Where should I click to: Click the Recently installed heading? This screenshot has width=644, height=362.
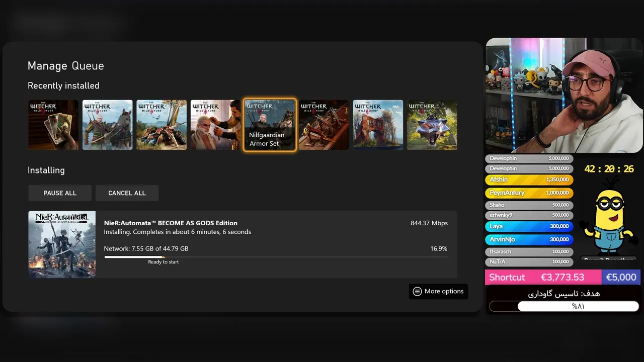click(x=63, y=85)
